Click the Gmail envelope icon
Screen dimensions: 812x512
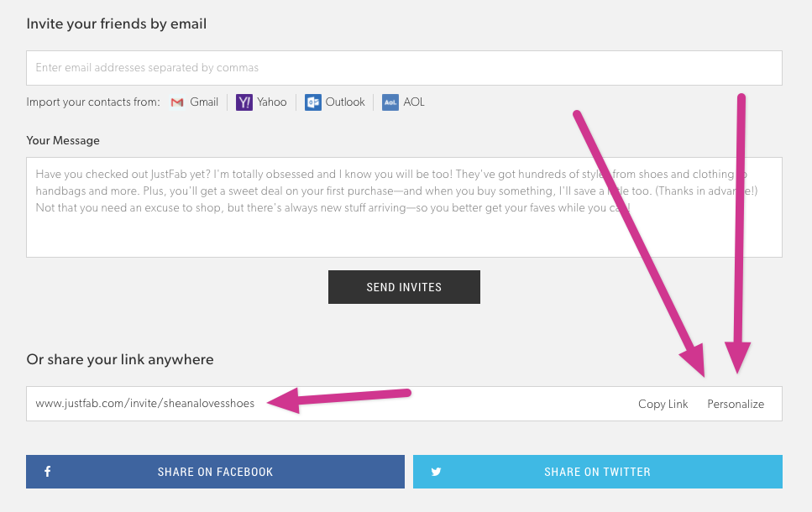point(177,102)
